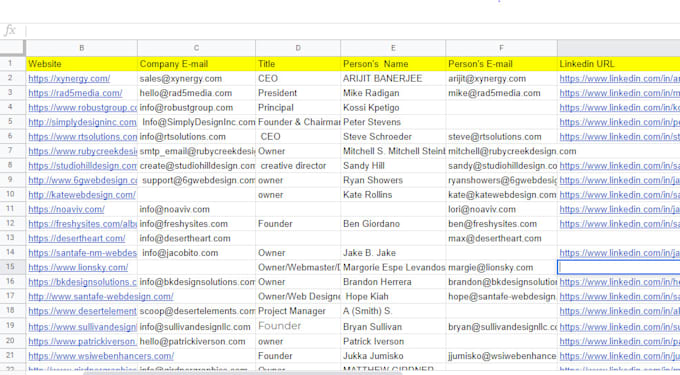Select row 1 header
This screenshot has width=680, height=375.
click(x=12, y=64)
